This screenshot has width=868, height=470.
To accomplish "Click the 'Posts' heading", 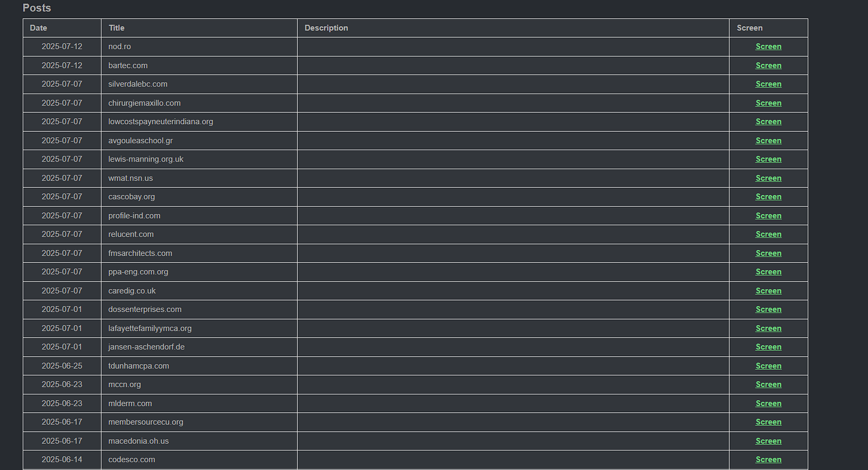I will click(37, 8).
